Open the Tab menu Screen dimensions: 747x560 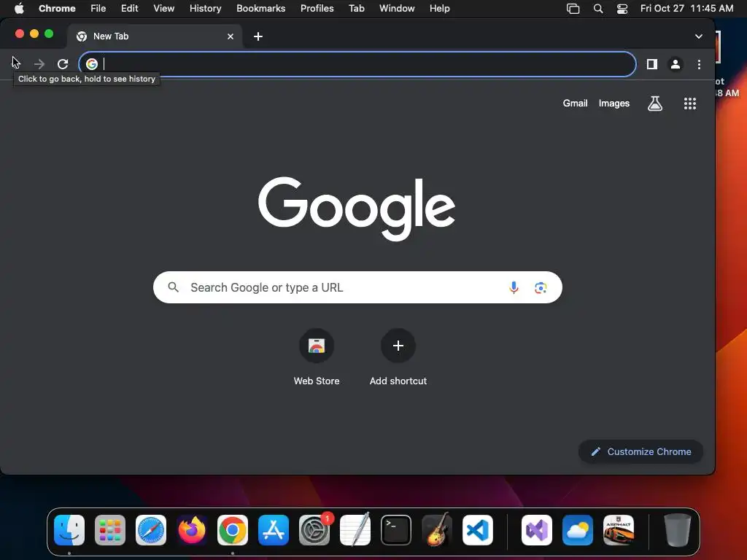[x=356, y=8]
